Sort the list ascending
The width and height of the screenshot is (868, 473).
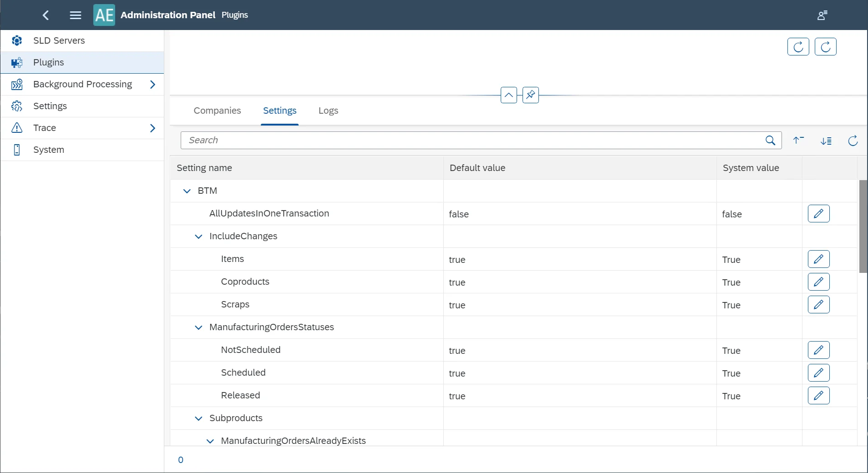(x=798, y=141)
